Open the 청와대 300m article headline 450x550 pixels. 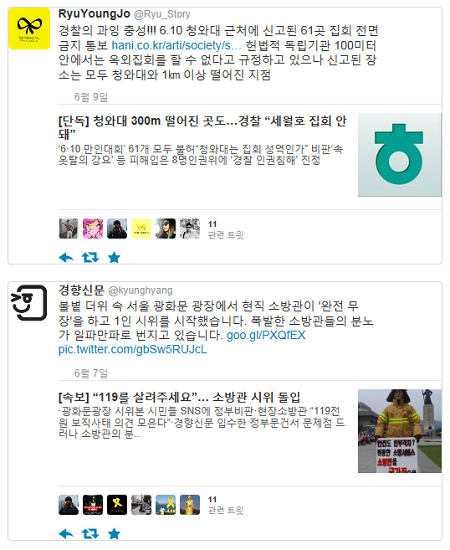[202, 127]
